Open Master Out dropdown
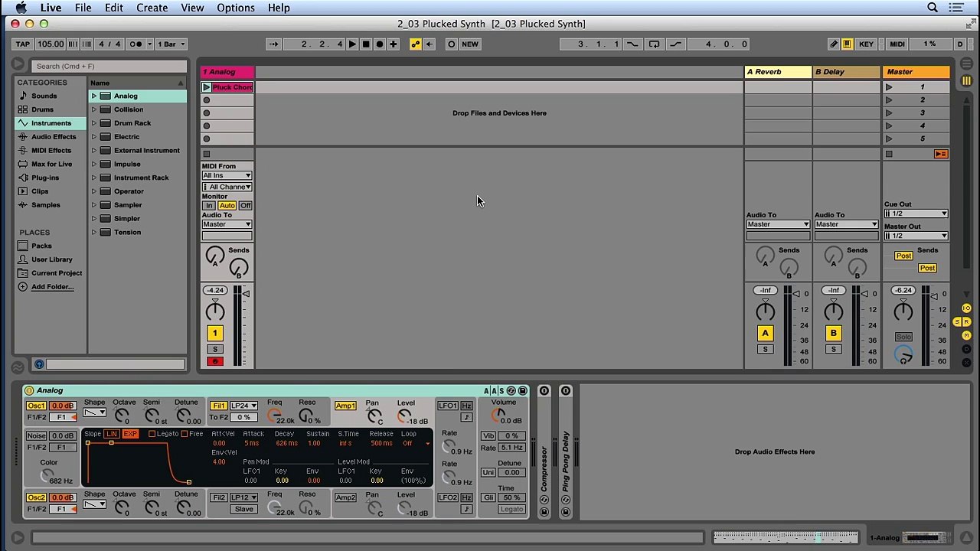The image size is (980, 551). 916,236
